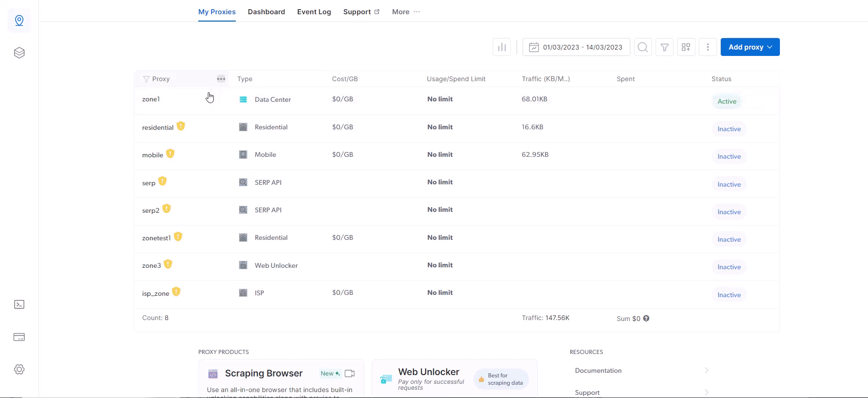Open the date range picker
This screenshot has width=868, height=398.
pyautogui.click(x=576, y=47)
